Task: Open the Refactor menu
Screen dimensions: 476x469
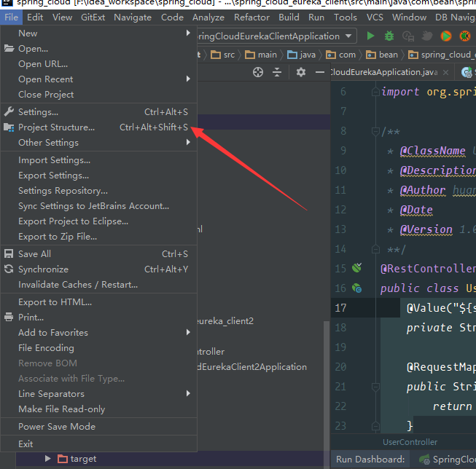Action: 251,17
